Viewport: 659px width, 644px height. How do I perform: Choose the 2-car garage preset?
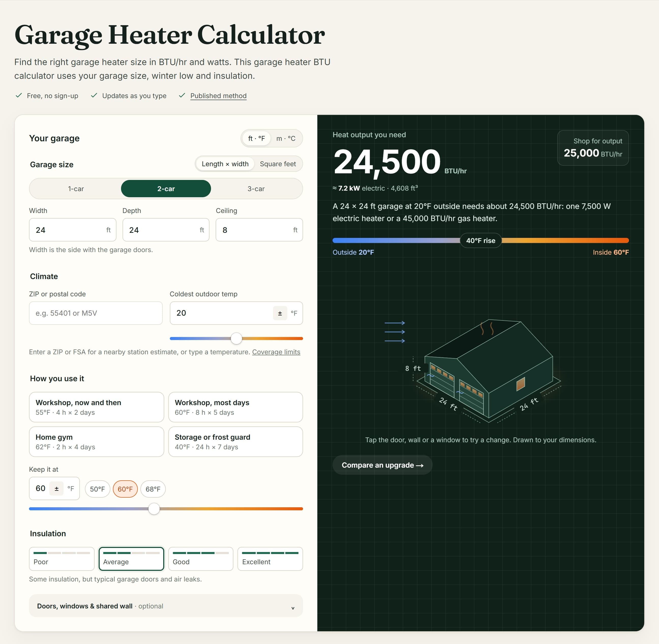coord(166,189)
